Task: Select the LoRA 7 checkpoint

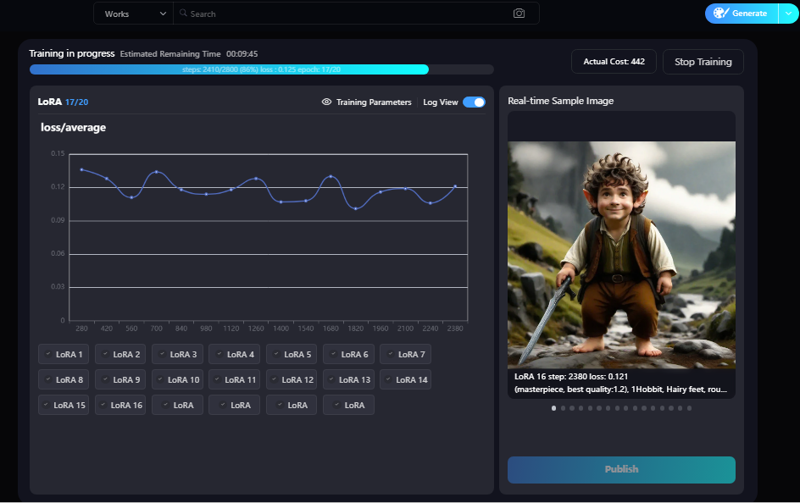Action: pyautogui.click(x=406, y=354)
